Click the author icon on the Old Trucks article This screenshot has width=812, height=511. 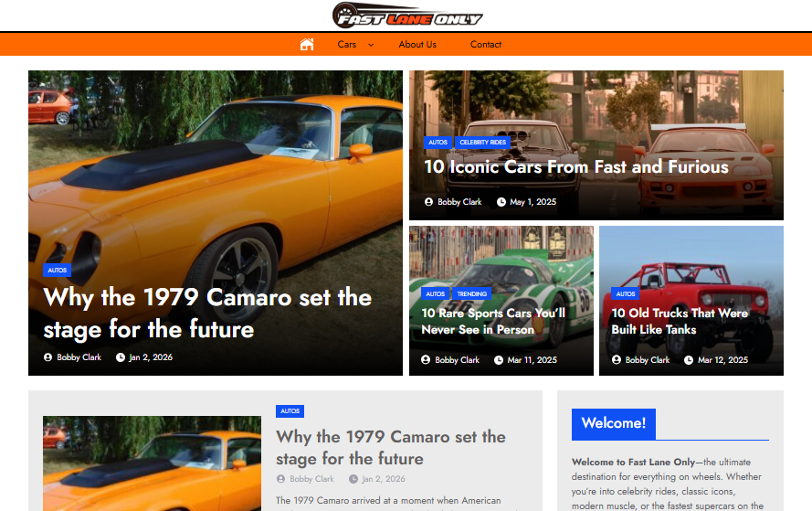[617, 360]
